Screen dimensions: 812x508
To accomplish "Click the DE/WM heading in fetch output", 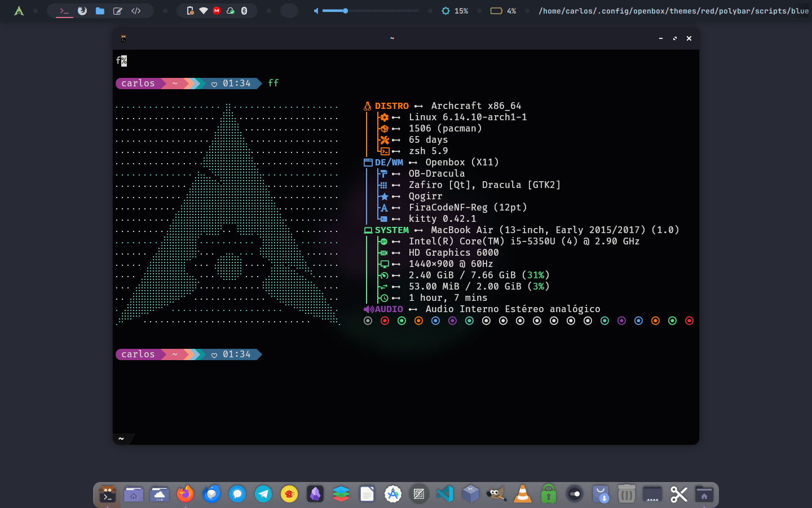I will point(389,162).
